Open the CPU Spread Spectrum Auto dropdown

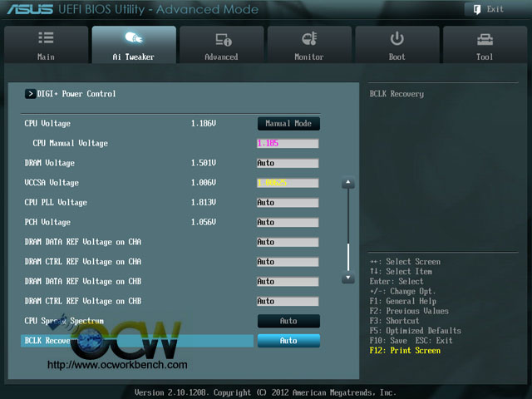point(288,321)
